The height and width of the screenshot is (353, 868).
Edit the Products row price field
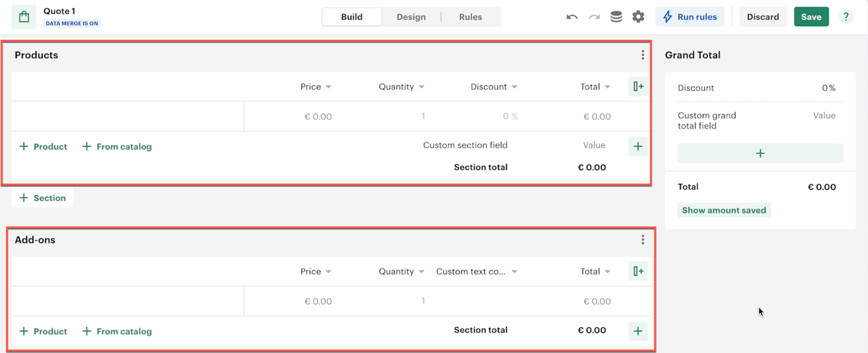(x=318, y=117)
